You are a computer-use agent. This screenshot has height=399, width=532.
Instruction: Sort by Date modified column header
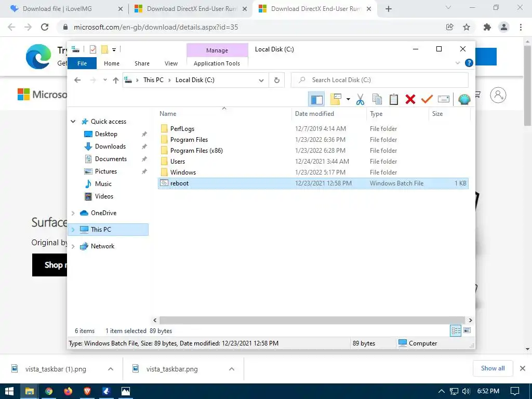coord(328,114)
